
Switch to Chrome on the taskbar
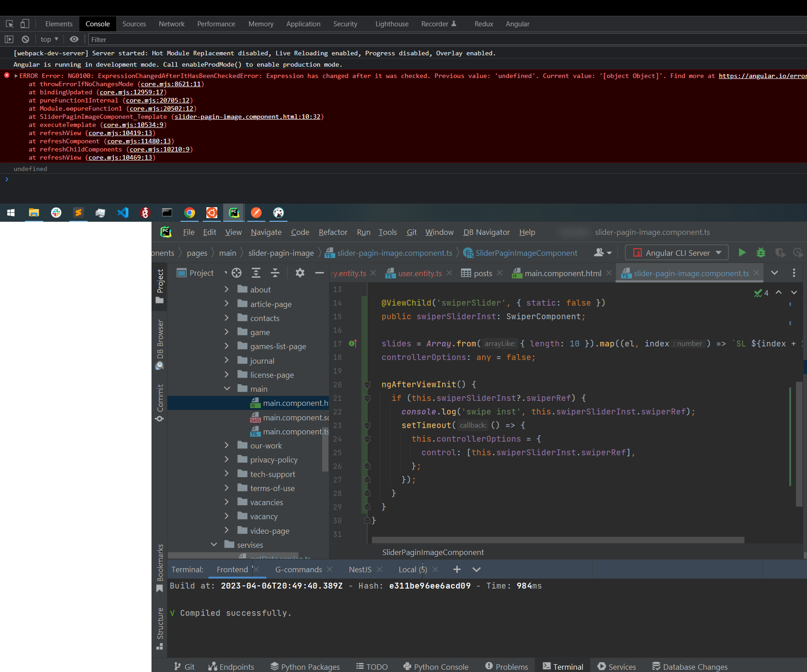click(x=190, y=213)
